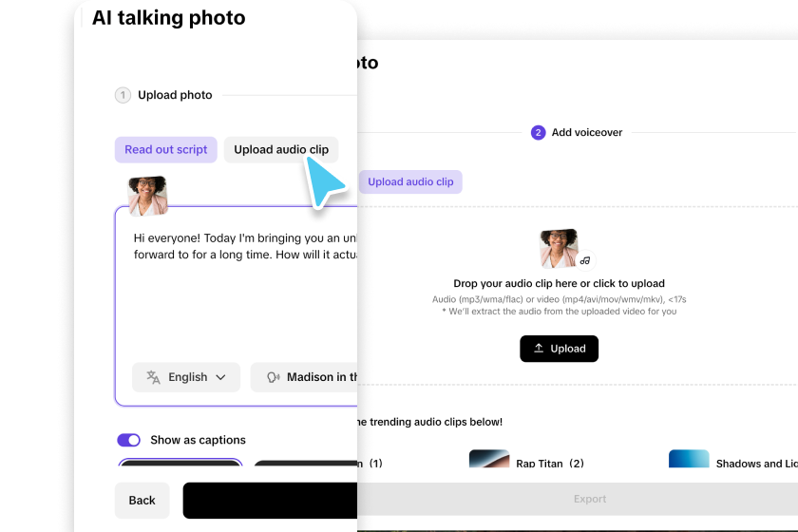Click the avatar photo above the script box
This screenshot has width=798, height=532.
(x=148, y=196)
